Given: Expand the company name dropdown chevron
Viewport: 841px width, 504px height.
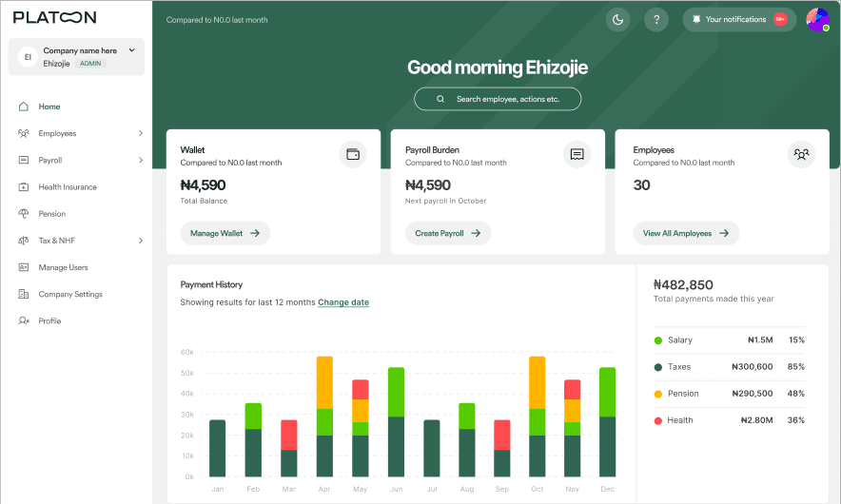Looking at the screenshot, I should pos(132,49).
